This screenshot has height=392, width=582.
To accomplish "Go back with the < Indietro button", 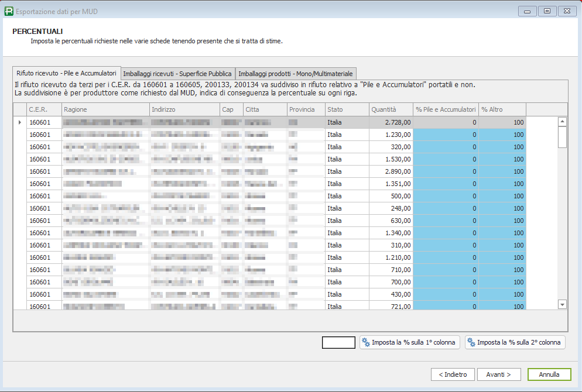I will (453, 374).
